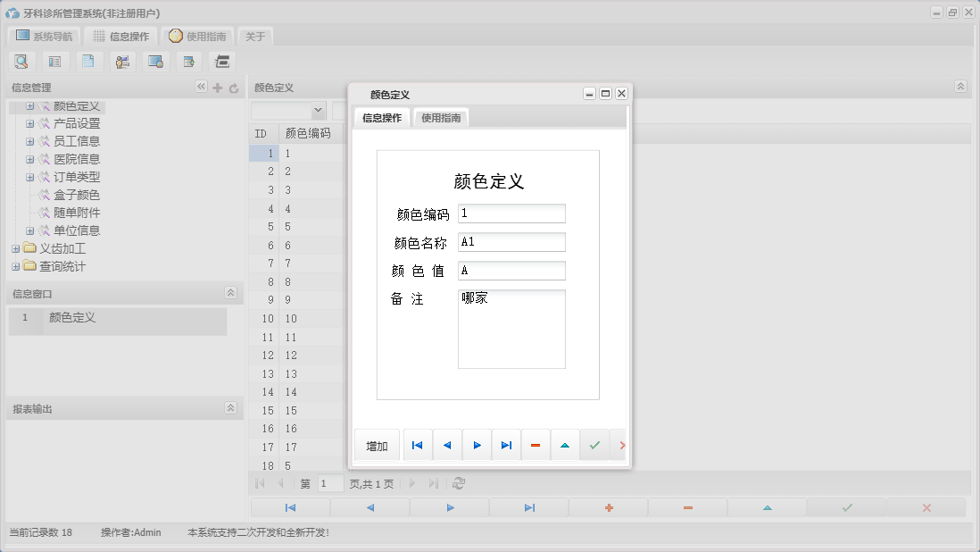This screenshot has height=552, width=980.
Task: Go to next record in the dialog
Action: click(477, 445)
